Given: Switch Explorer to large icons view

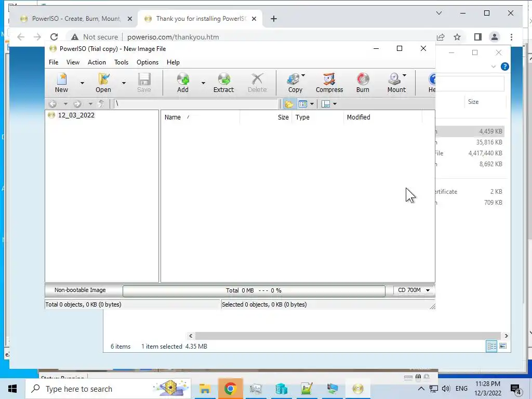Looking at the screenshot, I should pos(503,346).
